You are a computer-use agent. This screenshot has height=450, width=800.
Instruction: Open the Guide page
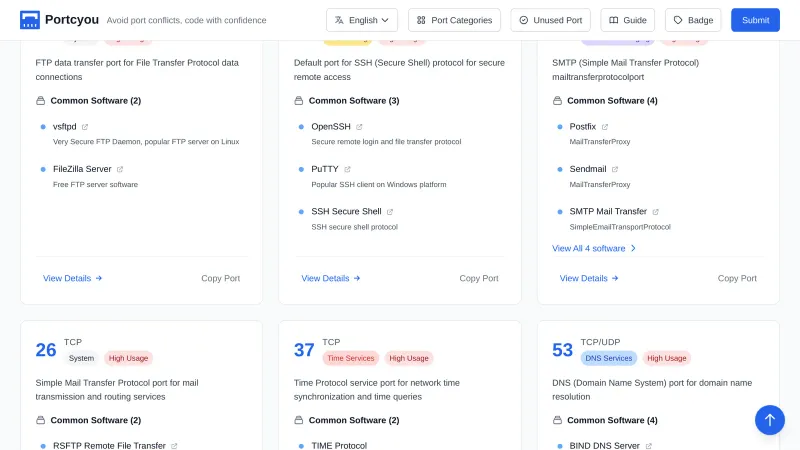point(627,20)
